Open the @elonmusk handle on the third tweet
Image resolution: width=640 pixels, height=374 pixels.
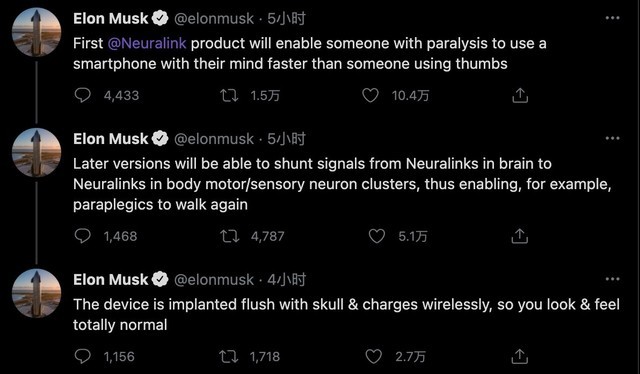click(x=214, y=280)
